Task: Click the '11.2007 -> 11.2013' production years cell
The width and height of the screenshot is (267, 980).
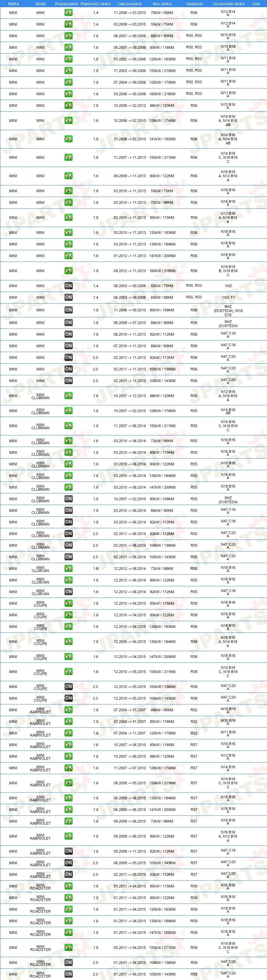Action: coord(130,157)
